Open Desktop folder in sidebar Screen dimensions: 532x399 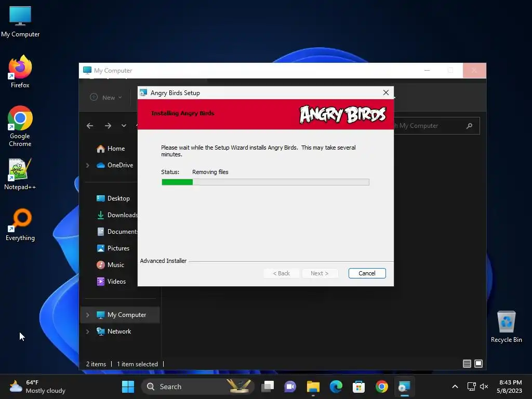113,198
